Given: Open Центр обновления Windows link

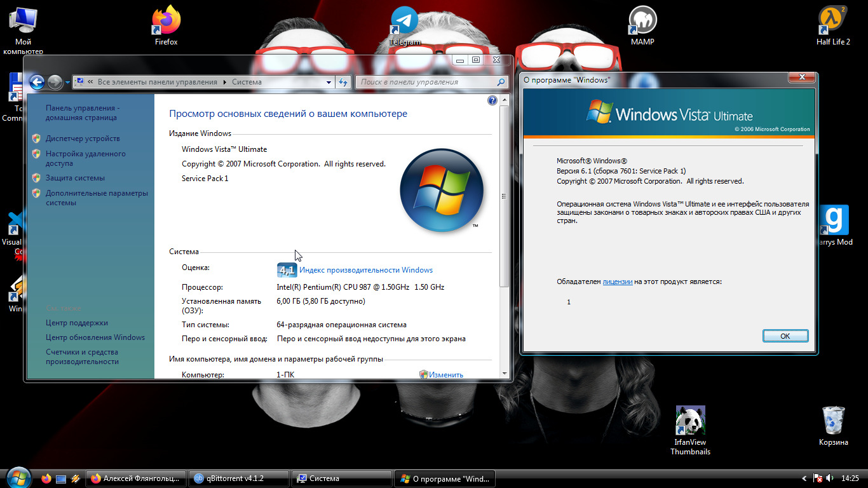Looking at the screenshot, I should click(95, 337).
